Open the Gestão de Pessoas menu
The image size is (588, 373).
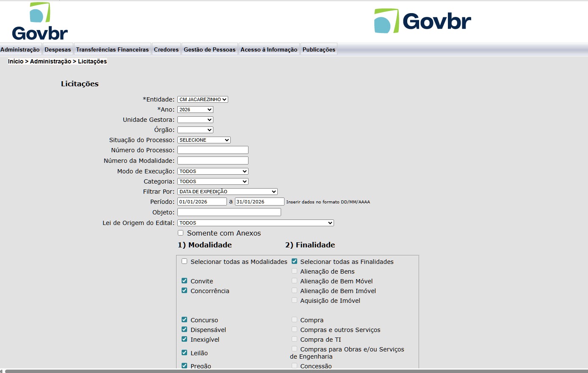(x=209, y=49)
